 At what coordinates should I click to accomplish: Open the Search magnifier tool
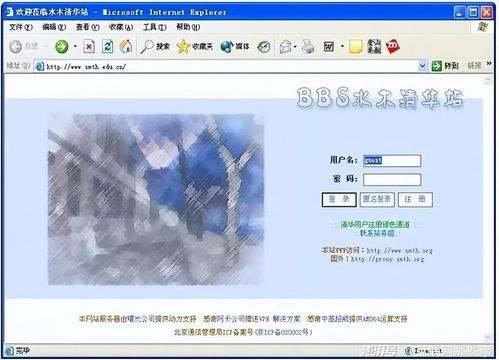coord(155,47)
